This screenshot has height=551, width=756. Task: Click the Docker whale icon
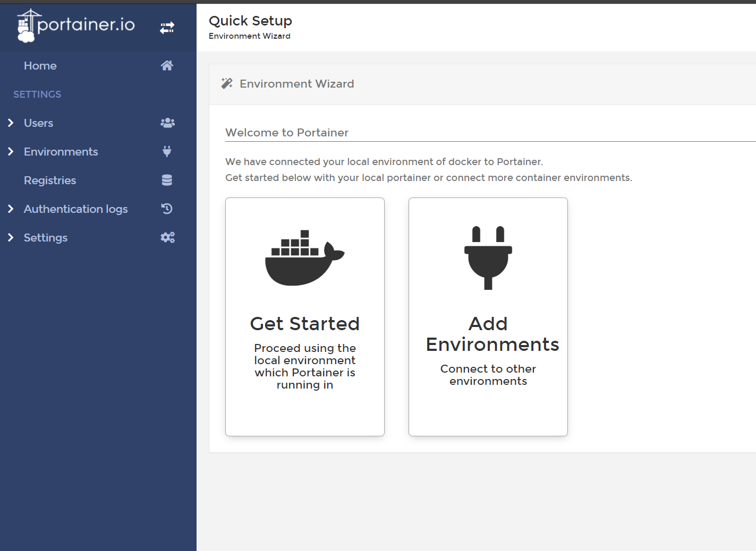point(305,258)
